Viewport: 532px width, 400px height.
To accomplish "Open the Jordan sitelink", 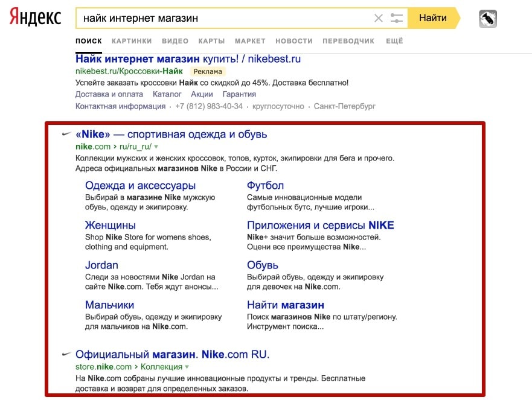I will click(x=101, y=265).
